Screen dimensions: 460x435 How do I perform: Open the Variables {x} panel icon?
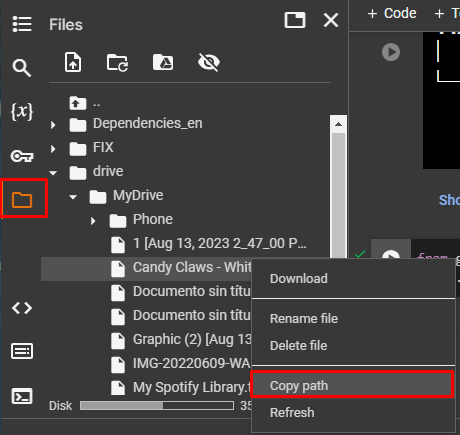[x=22, y=111]
